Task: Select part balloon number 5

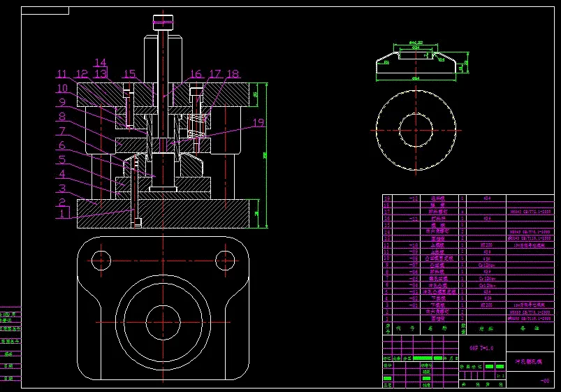Action: (x=62, y=159)
